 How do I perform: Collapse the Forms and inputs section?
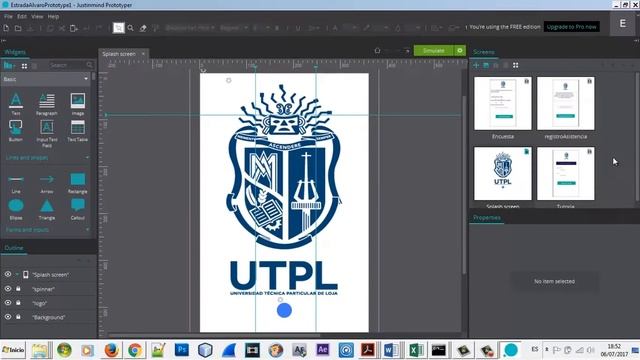(87, 230)
